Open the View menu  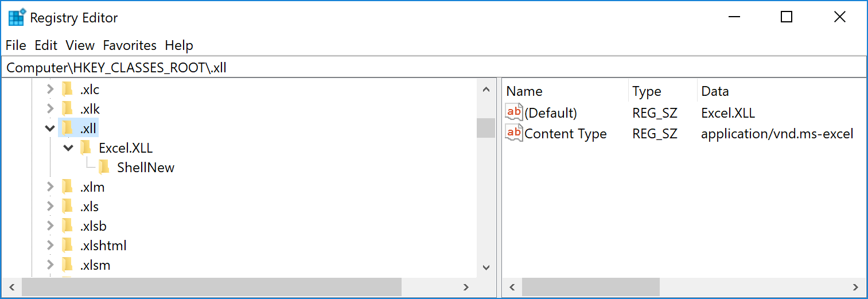coord(80,45)
